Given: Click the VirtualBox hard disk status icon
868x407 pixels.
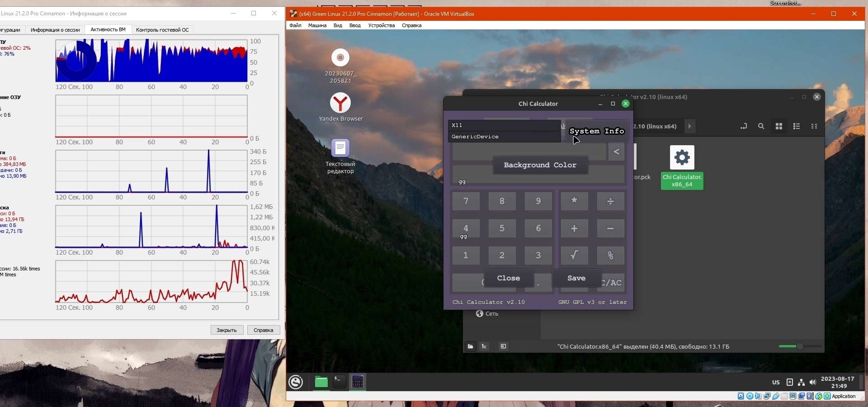Looking at the screenshot, I should click(x=741, y=396).
